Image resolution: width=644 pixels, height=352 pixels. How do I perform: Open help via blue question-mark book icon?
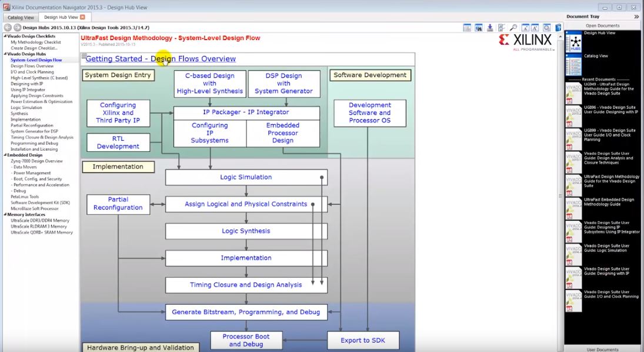(558, 28)
